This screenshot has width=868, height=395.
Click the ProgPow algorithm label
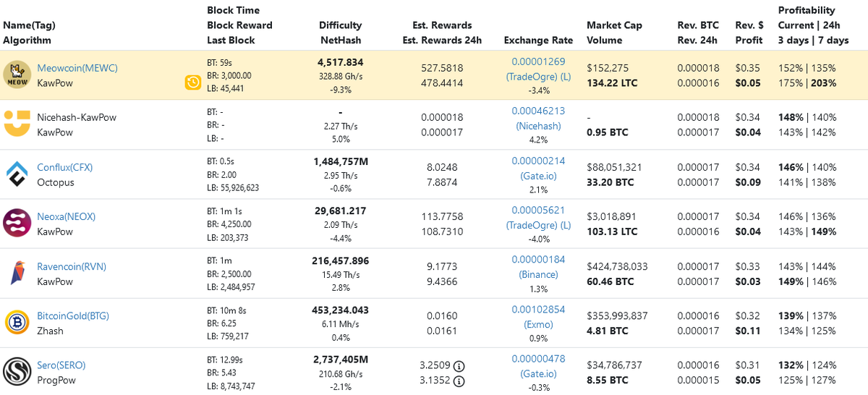point(56,380)
